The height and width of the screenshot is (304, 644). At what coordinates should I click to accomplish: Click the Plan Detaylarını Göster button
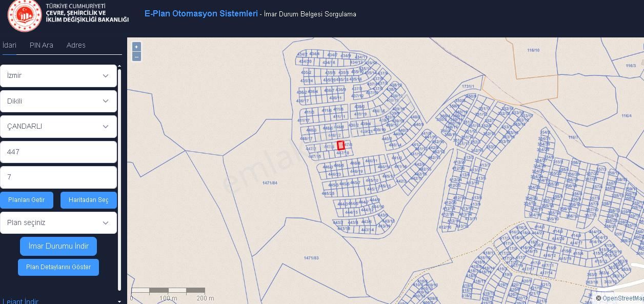(58, 267)
